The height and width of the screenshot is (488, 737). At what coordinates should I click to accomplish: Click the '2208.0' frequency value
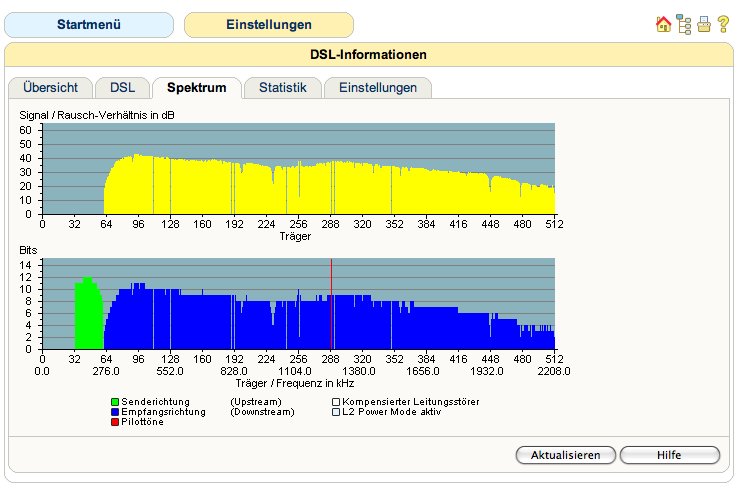[x=554, y=371]
